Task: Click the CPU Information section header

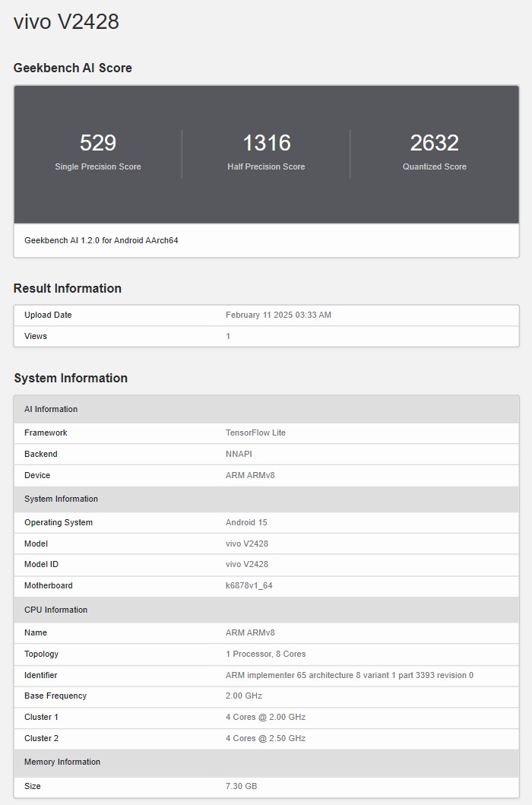Action: 55,610
